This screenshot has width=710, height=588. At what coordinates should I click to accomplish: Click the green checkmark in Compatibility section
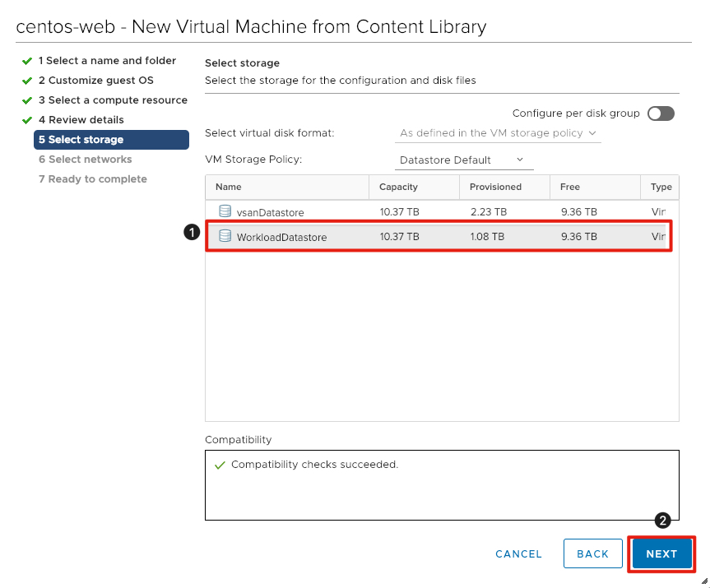click(220, 465)
